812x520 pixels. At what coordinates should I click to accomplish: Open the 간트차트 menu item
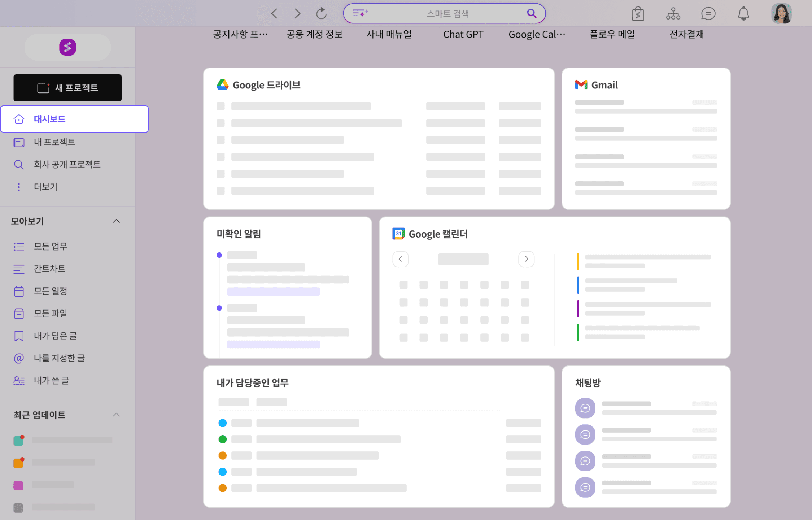(49, 269)
